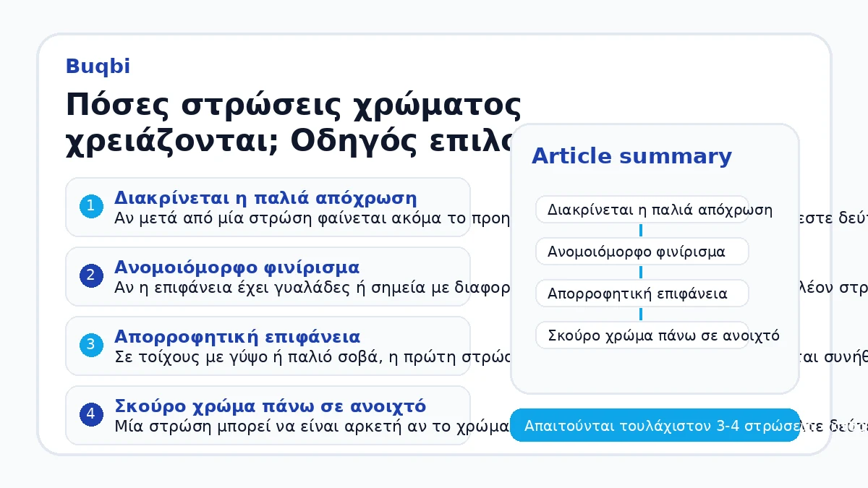Click description text starting "Αν η επιφάνεια έχει γυαλάδες"
The height and width of the screenshot is (488, 868).
click(x=312, y=288)
